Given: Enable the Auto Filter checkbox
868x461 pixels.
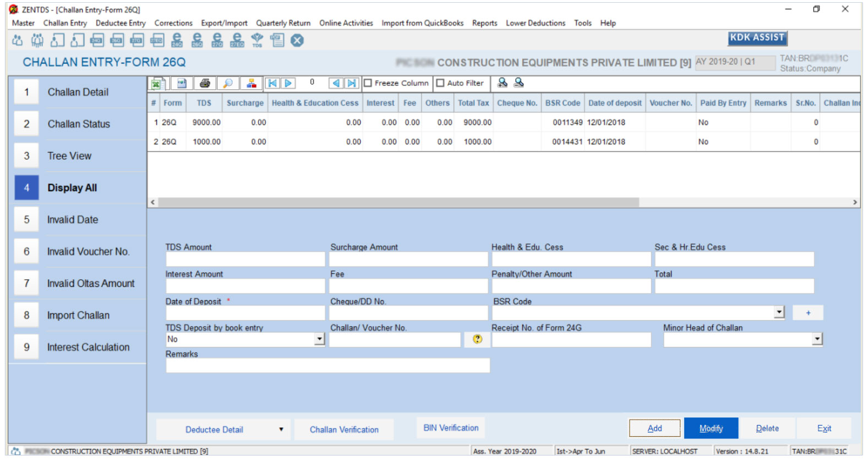Looking at the screenshot, I should coord(440,83).
